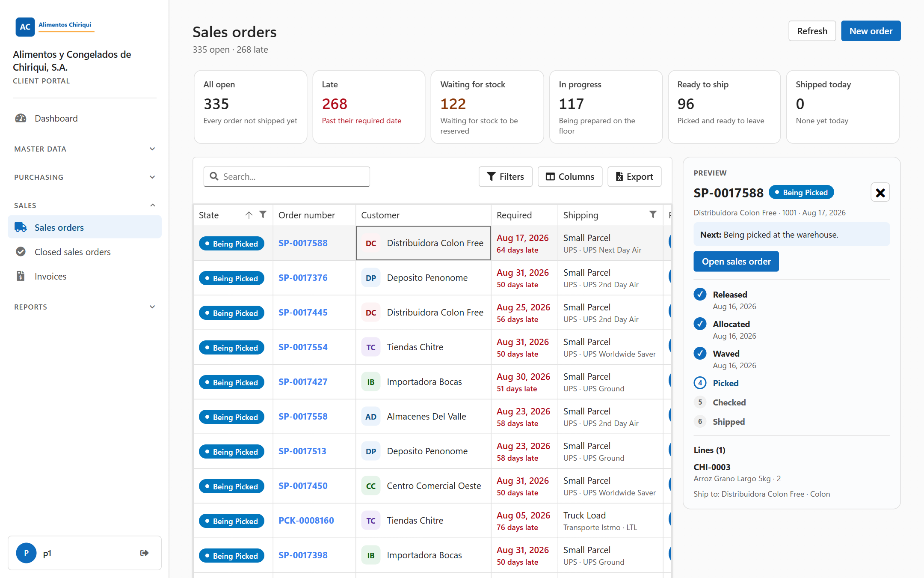Collapse the Sales section
The width and height of the screenshot is (924, 578).
click(85, 206)
